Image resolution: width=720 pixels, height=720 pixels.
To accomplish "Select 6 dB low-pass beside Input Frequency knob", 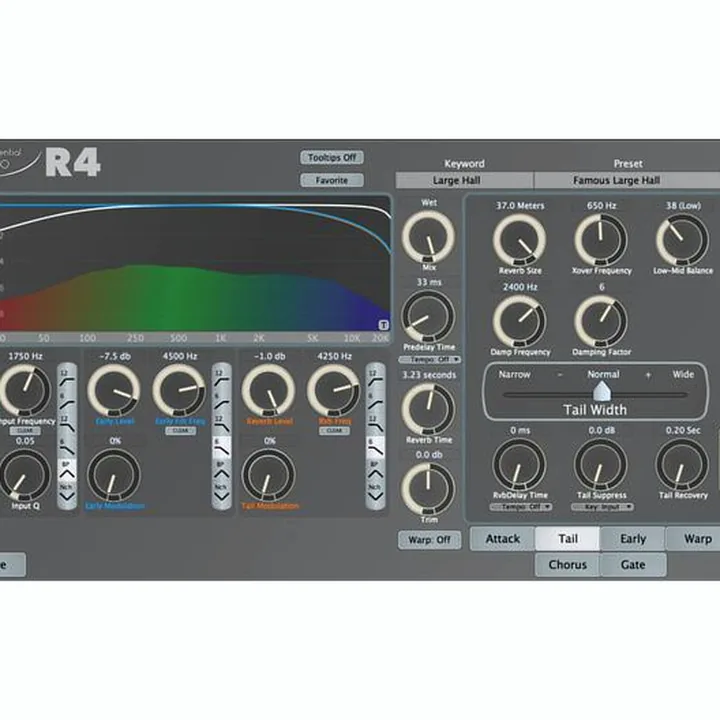I will click(x=67, y=447).
